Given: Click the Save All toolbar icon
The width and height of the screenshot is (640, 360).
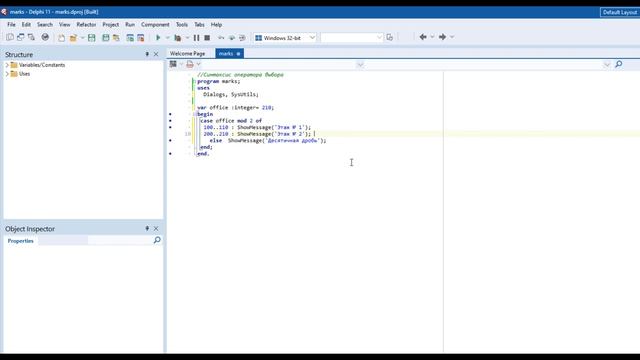Looking at the screenshot, I should tap(106, 38).
